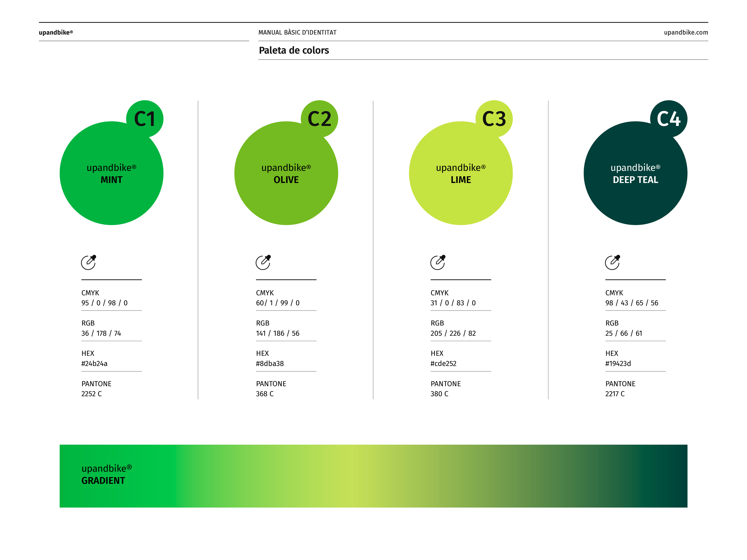Click the HEX value #8dba38
The image size is (747, 560).
pyautogui.click(x=269, y=364)
